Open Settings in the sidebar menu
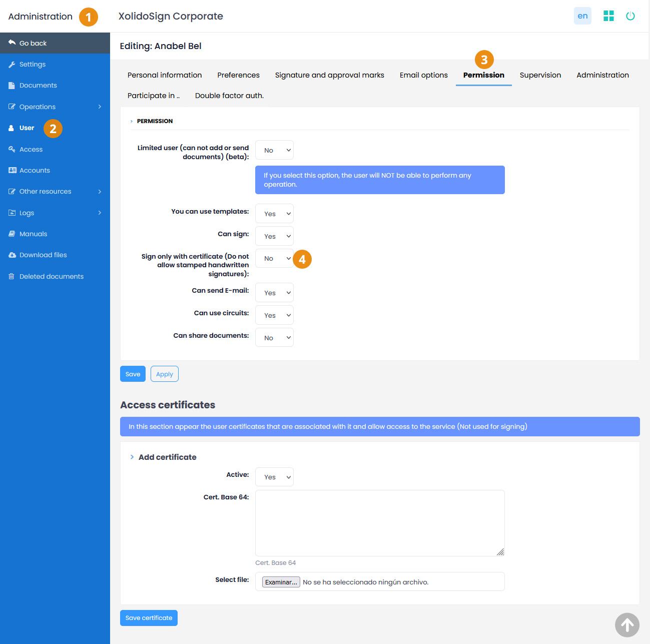 click(55, 65)
